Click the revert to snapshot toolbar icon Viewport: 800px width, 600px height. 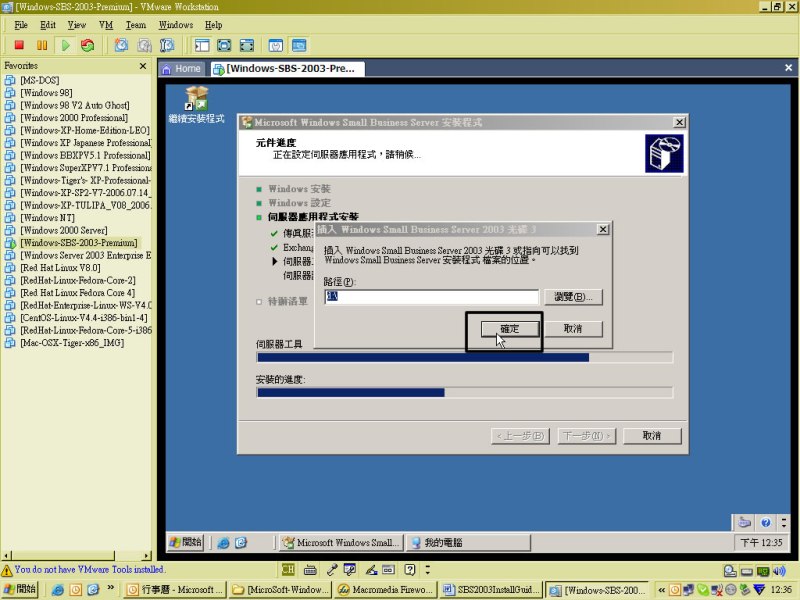(x=144, y=45)
